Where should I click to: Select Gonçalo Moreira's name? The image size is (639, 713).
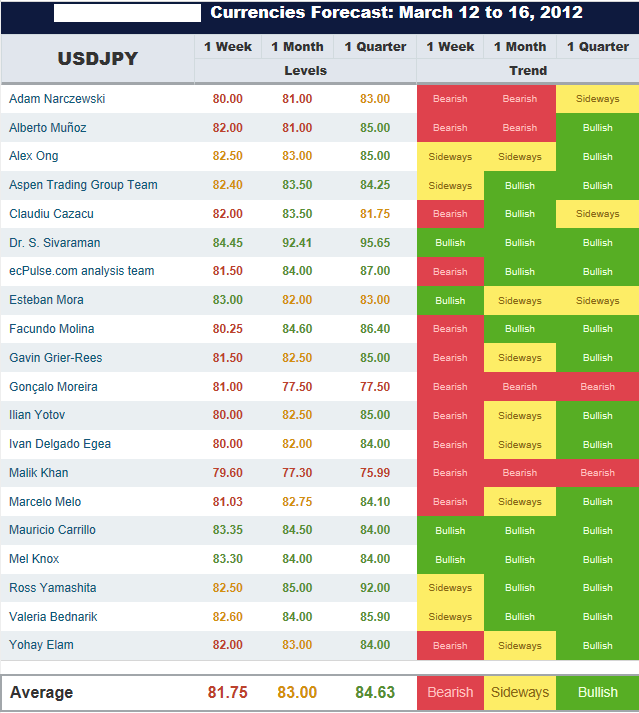[53, 387]
